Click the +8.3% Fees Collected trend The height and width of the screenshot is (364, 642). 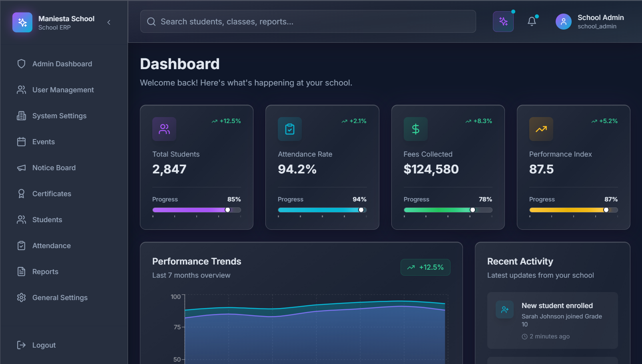[479, 121]
